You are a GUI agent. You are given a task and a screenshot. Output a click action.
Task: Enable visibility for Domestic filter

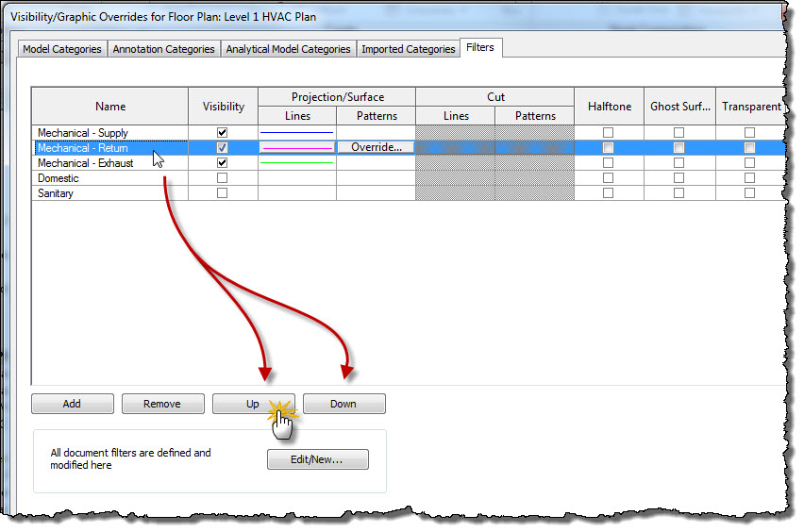pyautogui.click(x=222, y=178)
